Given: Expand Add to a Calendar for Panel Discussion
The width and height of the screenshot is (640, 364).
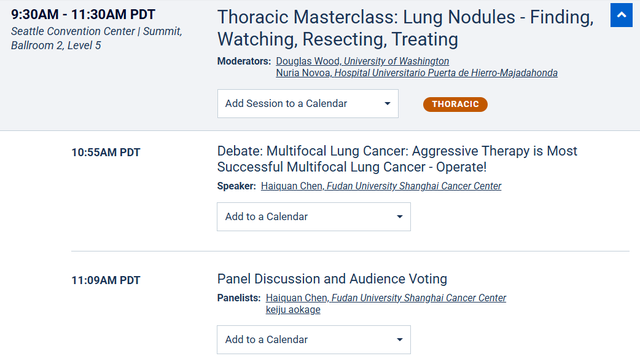Looking at the screenshot, I should (313, 340).
